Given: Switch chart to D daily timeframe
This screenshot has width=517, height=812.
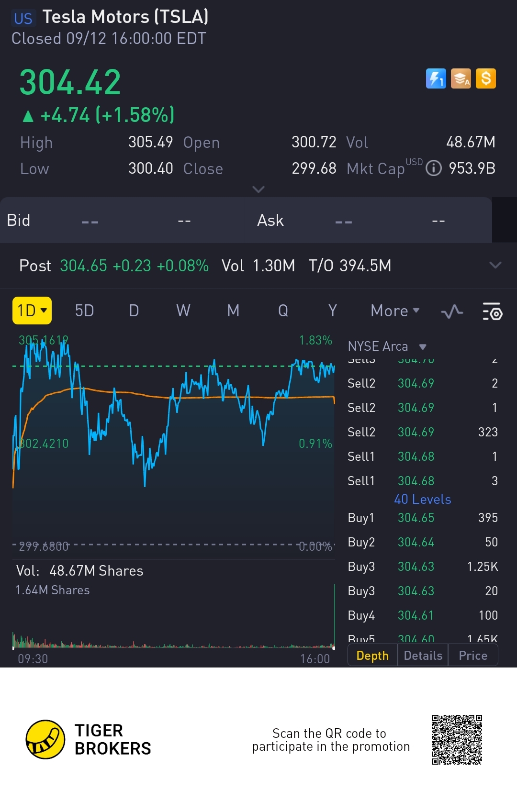Looking at the screenshot, I should tap(134, 311).
